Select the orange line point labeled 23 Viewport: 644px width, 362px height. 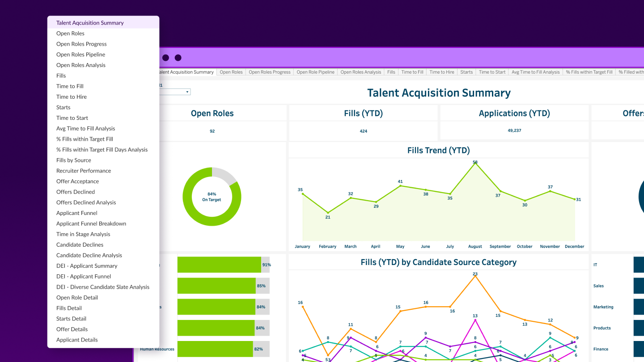(475, 276)
